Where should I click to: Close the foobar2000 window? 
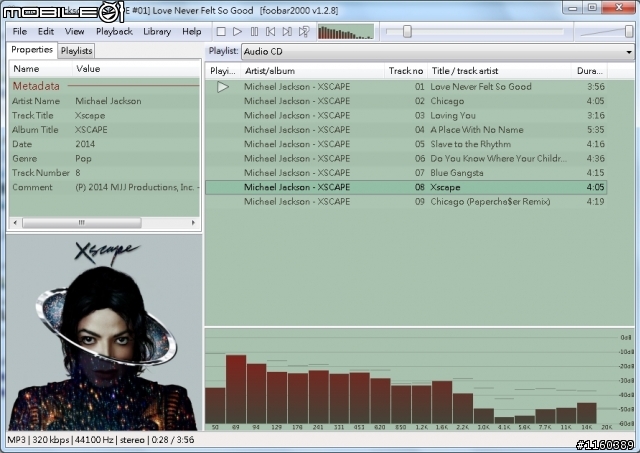pos(618,8)
